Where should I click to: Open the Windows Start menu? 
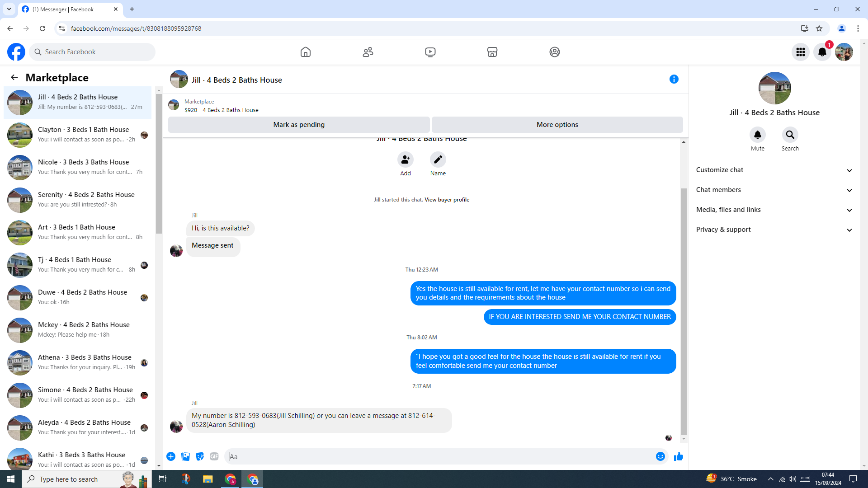[11, 479]
